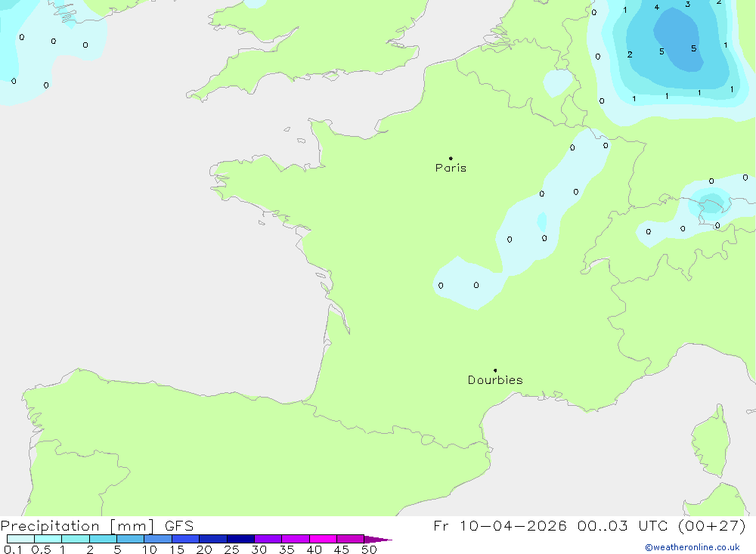The image size is (756, 554).
Task: Pick the 45–50 mm legend swatch
Action: pos(351,539)
